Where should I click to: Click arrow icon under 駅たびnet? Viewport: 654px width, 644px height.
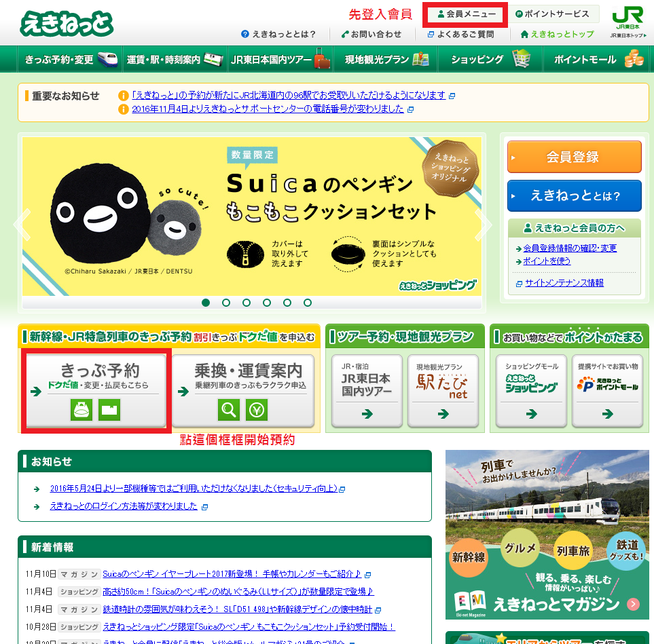[443, 414]
